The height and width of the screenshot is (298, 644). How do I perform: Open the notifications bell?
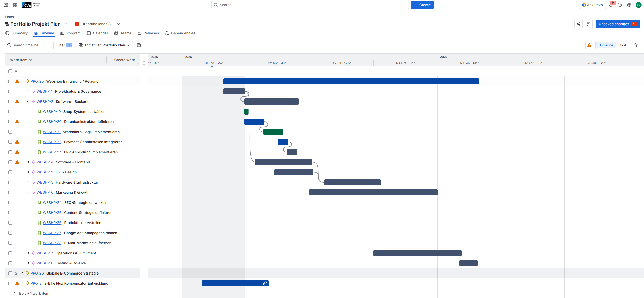tap(611, 5)
